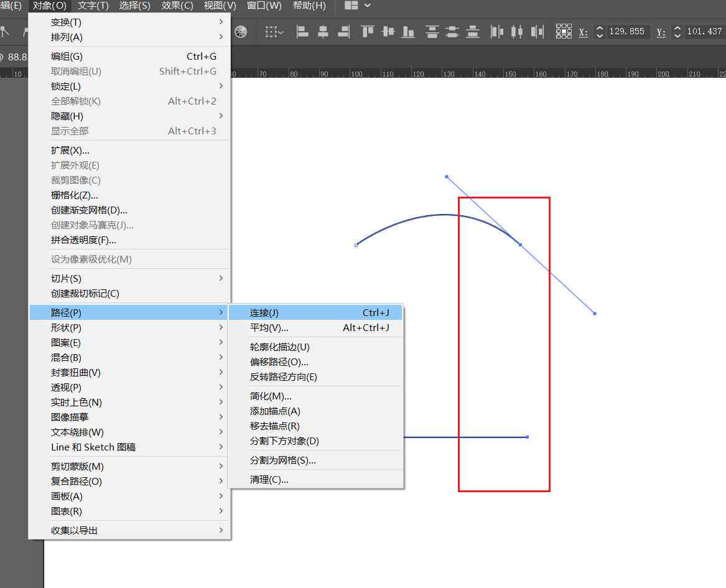The height and width of the screenshot is (588, 726).
Task: Choose 编组(G) from the menu
Action: pos(129,56)
